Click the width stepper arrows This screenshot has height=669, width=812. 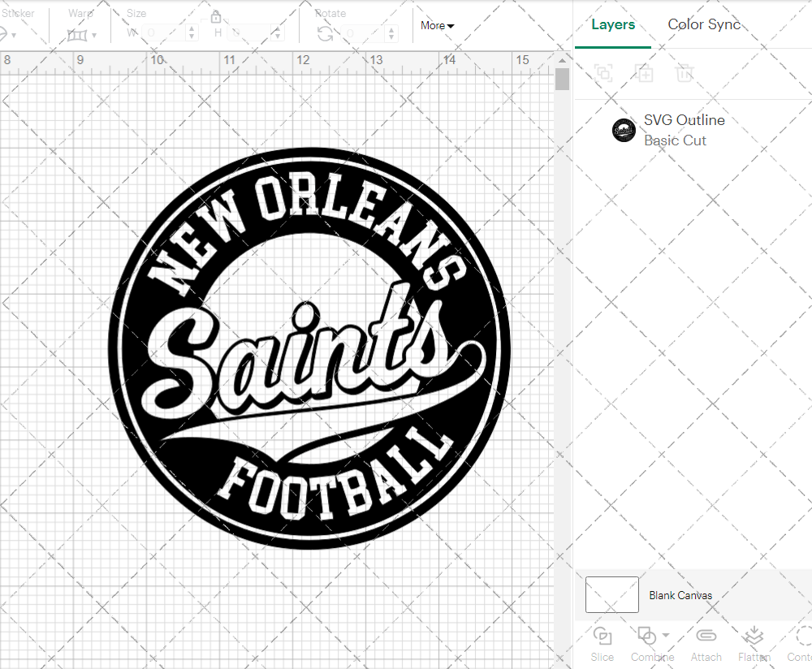tap(192, 33)
